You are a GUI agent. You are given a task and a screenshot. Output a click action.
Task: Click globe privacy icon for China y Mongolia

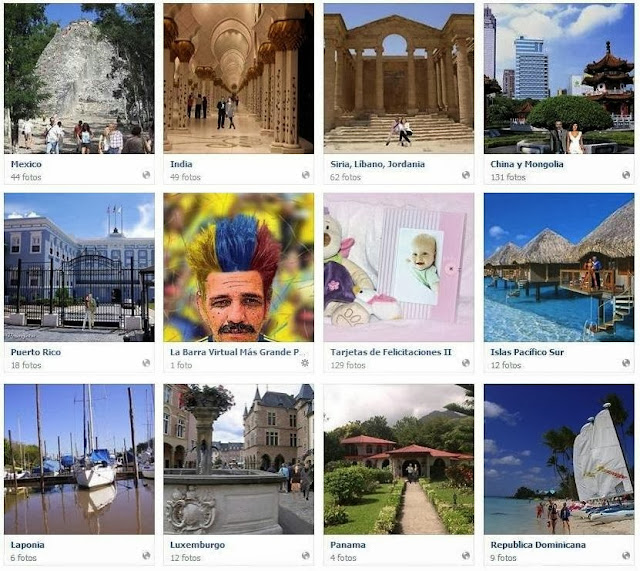point(626,175)
